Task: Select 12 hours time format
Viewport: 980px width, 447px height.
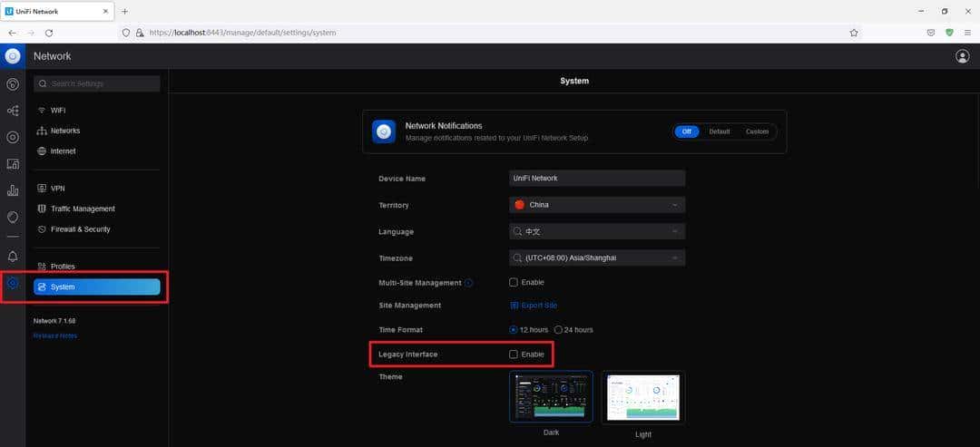Action: [514, 330]
